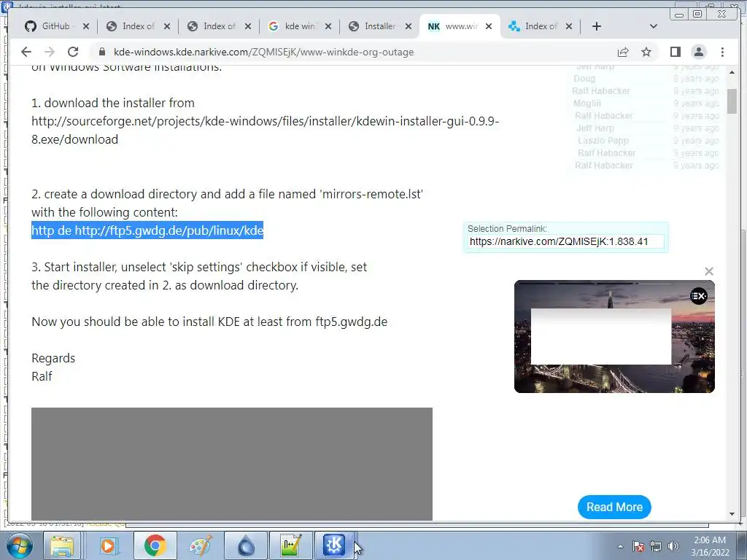Screen dimensions: 747x560
Task: Open the share page icon
Action: click(x=623, y=52)
